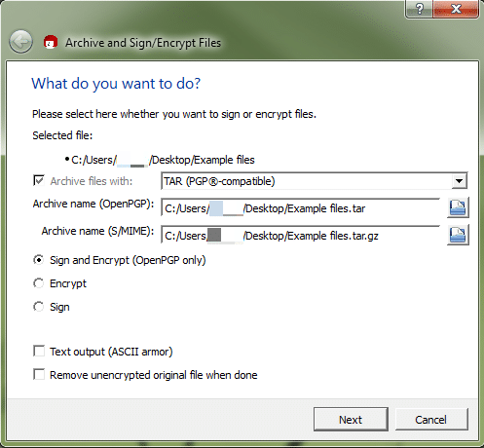Screen dimensions: 484x448
Task: Select Sign and Encrypt (OpenPGP only)
Action: pos(39,260)
